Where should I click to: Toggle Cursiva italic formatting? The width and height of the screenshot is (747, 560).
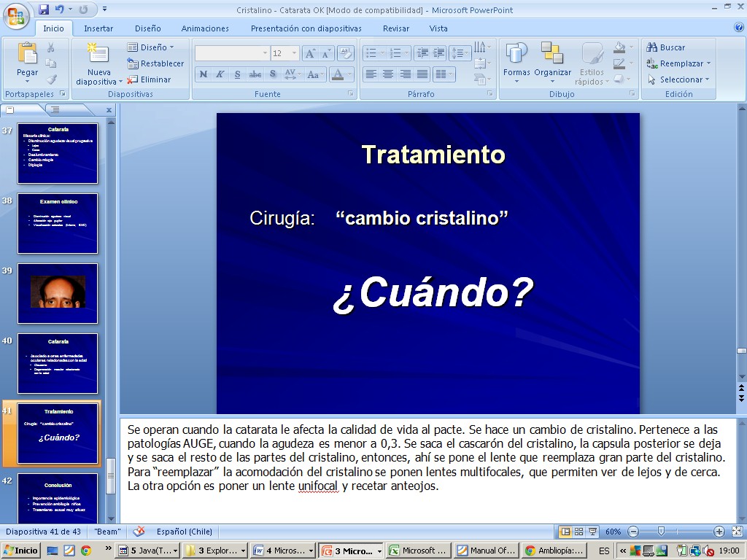[220, 74]
